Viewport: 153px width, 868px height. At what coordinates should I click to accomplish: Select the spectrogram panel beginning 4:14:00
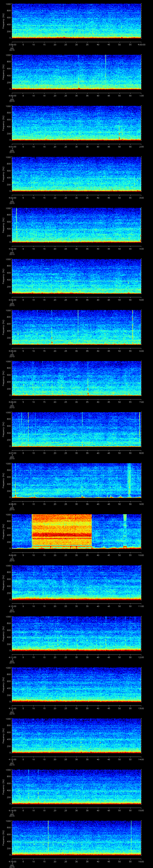click(77, 787)
